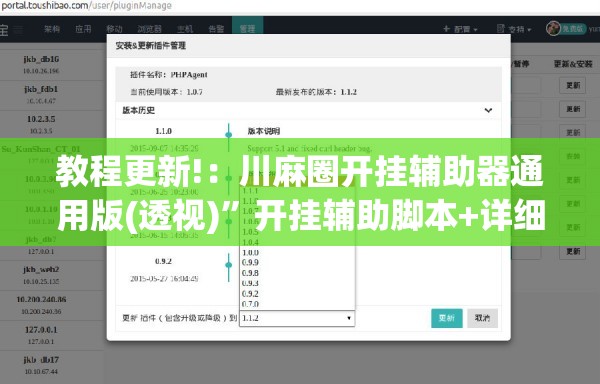Click the site logo in navigation bar
The width and height of the screenshot is (600, 384).
tap(3, 29)
